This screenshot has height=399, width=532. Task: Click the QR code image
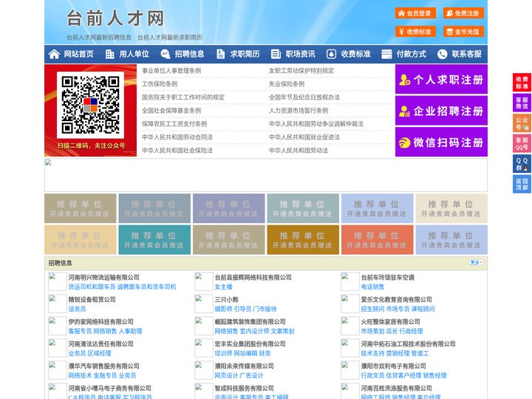click(x=90, y=105)
